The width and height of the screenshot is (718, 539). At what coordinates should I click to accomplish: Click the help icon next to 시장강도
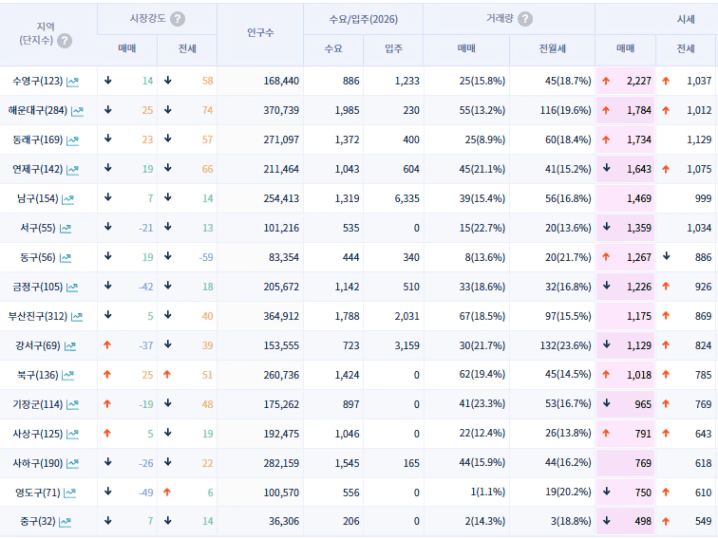(x=178, y=19)
